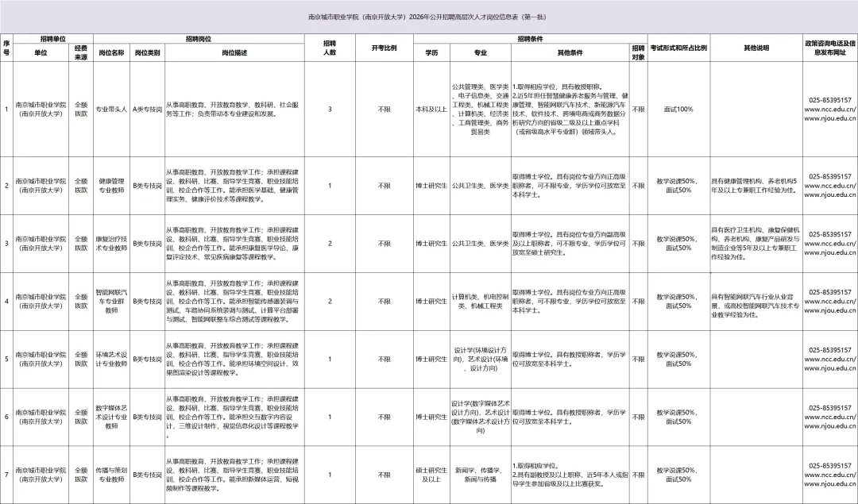The width and height of the screenshot is (858, 504).
Task: Select the 数字媒体艺术设计专业教师 position cell
Action: click(112, 417)
